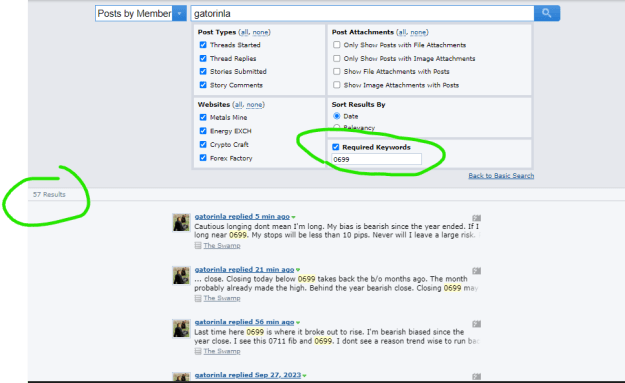Toggle Forex Factory website checkbox
The image size is (625, 383).
coord(203,158)
